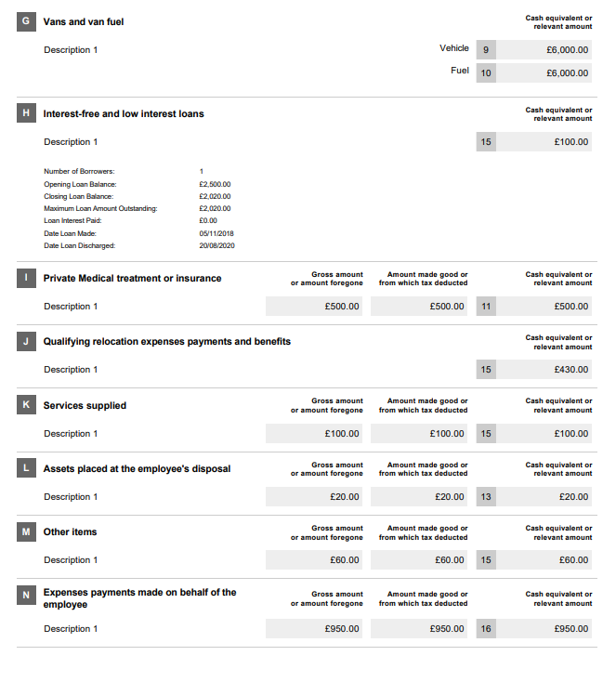Select Private Medical gross amount £500.00 field
Viewport: 616px width, 695px height.
click(x=314, y=307)
